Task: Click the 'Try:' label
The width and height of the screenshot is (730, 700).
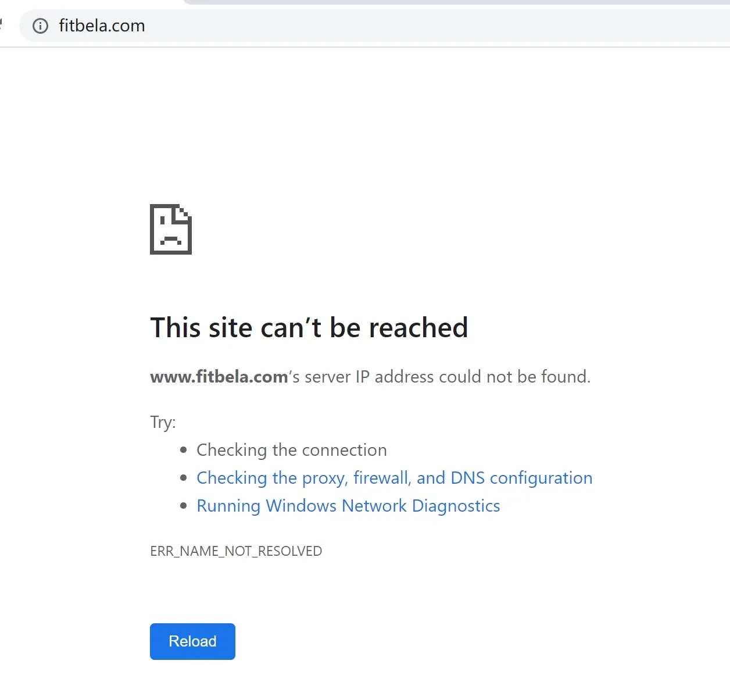Action: pos(163,422)
